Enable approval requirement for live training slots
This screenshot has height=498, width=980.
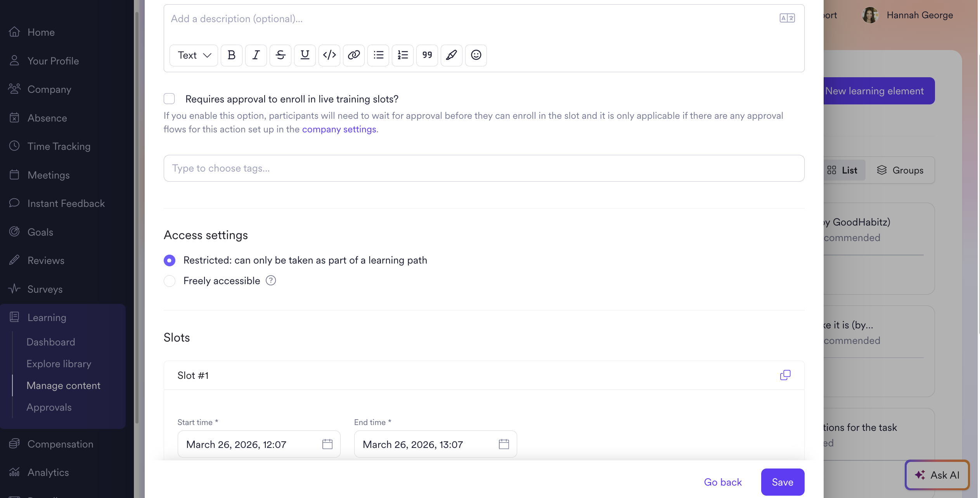(169, 99)
